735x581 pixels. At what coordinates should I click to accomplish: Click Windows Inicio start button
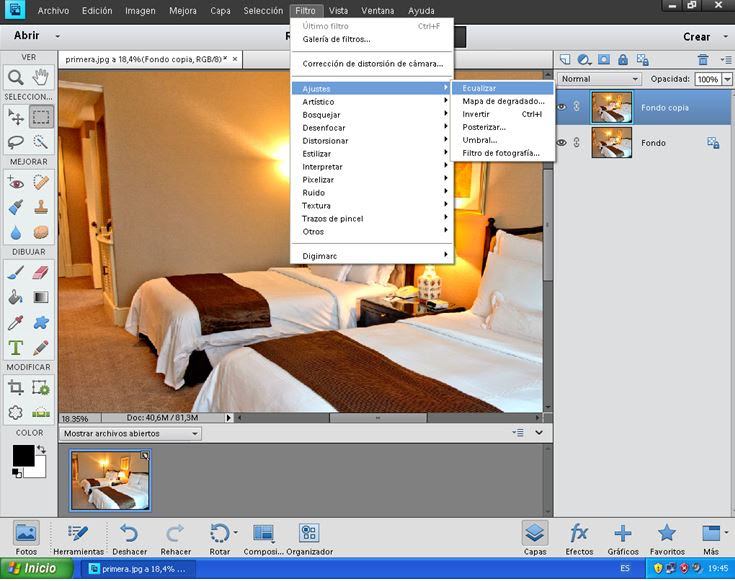pos(36,569)
